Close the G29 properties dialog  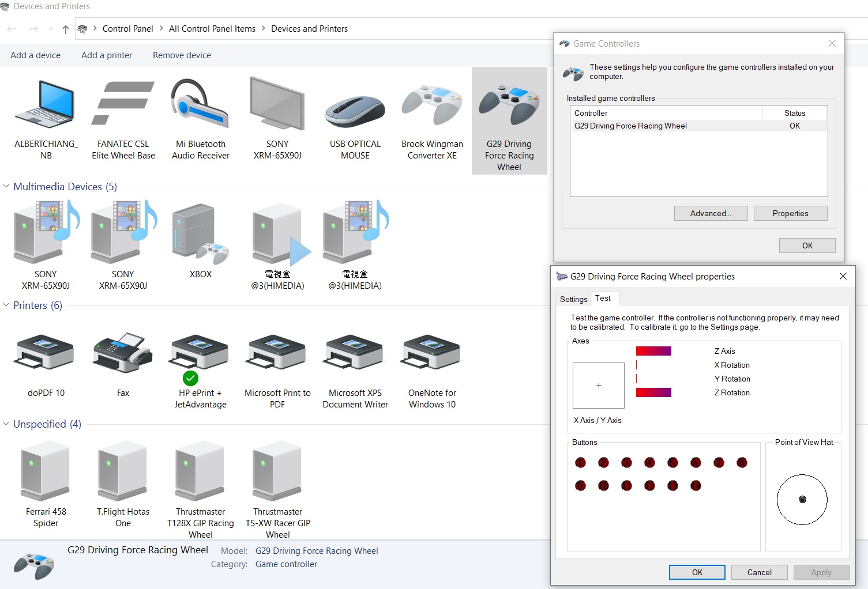(843, 276)
